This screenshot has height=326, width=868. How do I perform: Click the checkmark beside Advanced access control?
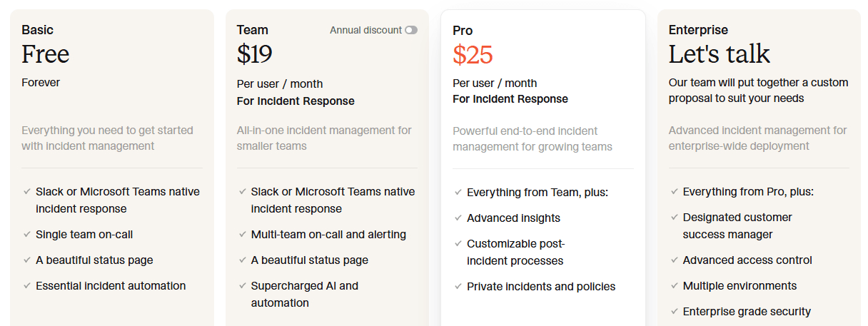coord(674,260)
